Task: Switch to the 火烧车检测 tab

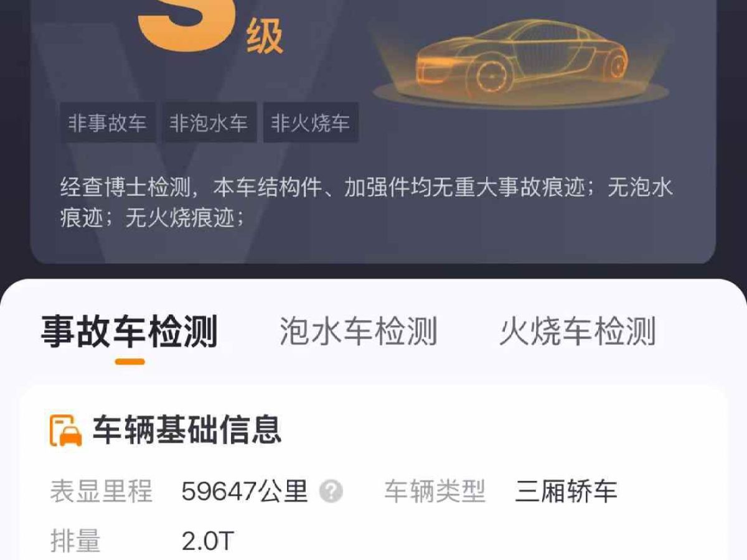Action: pyautogui.click(x=578, y=331)
